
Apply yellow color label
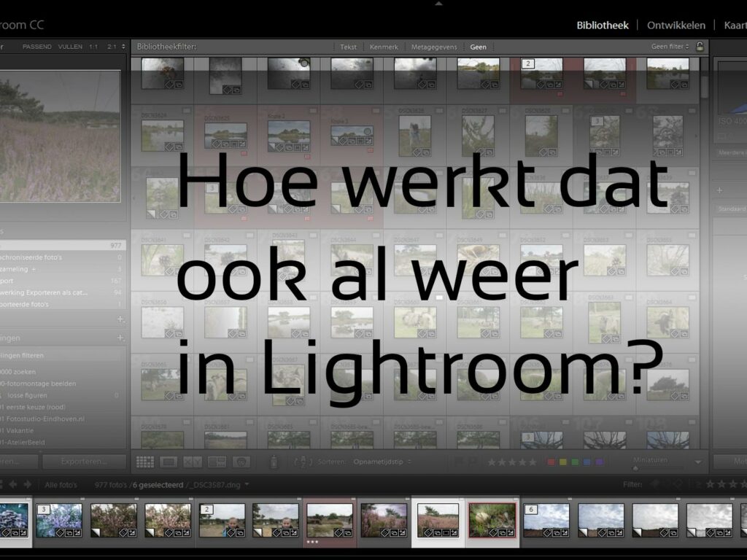tap(563, 462)
